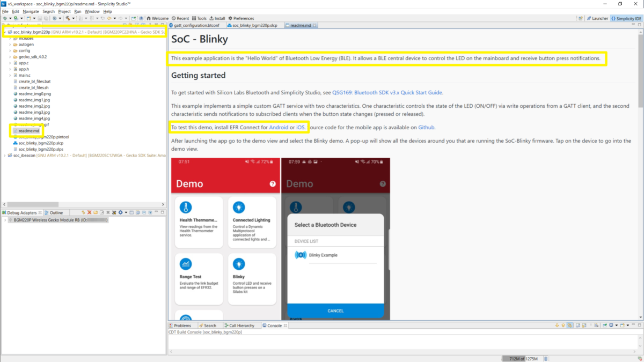The height and width of the screenshot is (362, 644).
Task: Select create_bl_files.bat in the project tree
Action: [x=34, y=82]
